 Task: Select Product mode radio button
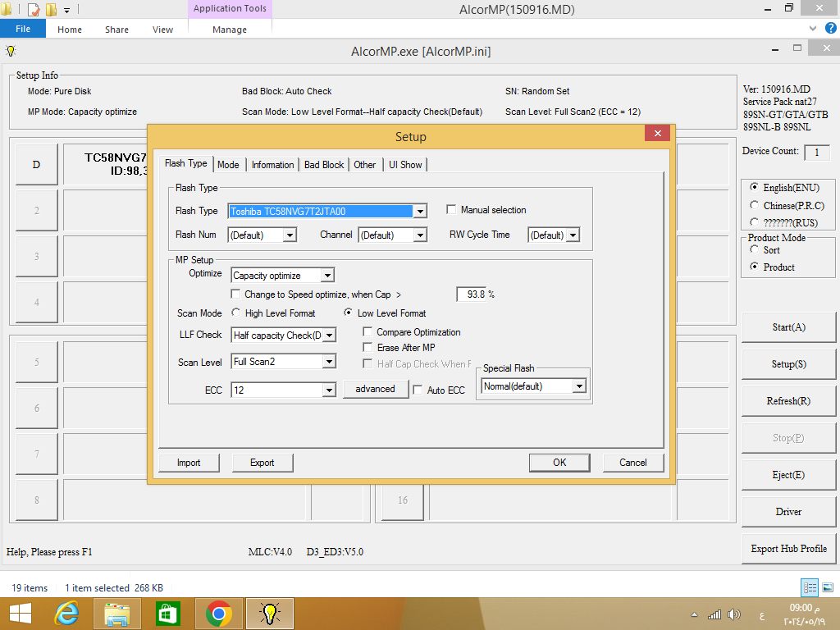click(x=755, y=267)
